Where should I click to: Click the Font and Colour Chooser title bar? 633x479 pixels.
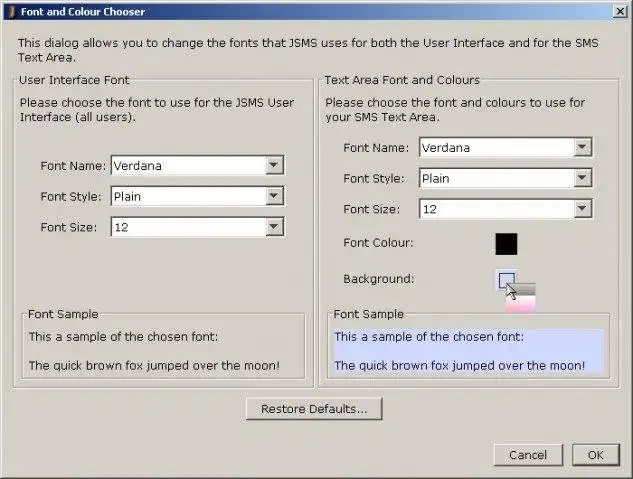pos(300,12)
